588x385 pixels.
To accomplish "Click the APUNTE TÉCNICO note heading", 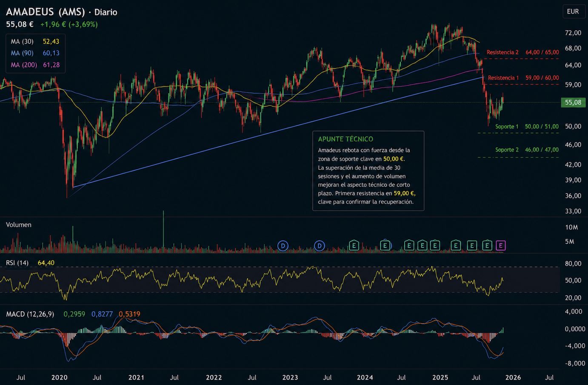I will pos(345,139).
